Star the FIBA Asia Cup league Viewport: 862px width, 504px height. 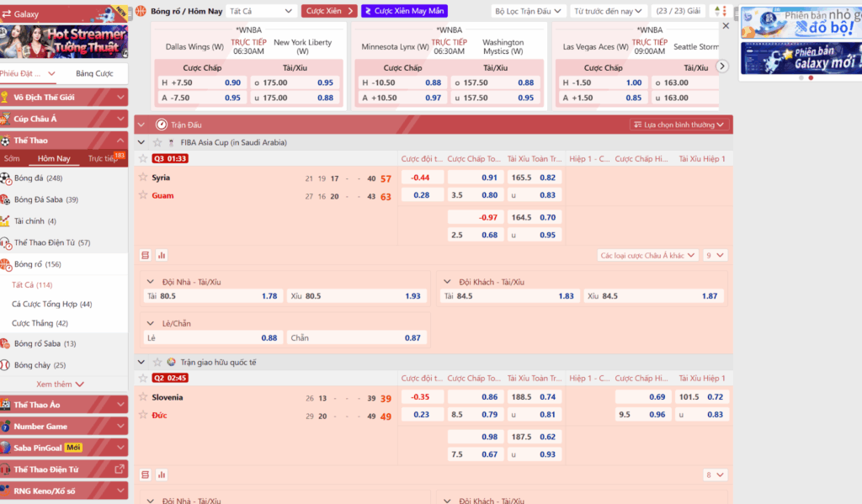pos(157,142)
